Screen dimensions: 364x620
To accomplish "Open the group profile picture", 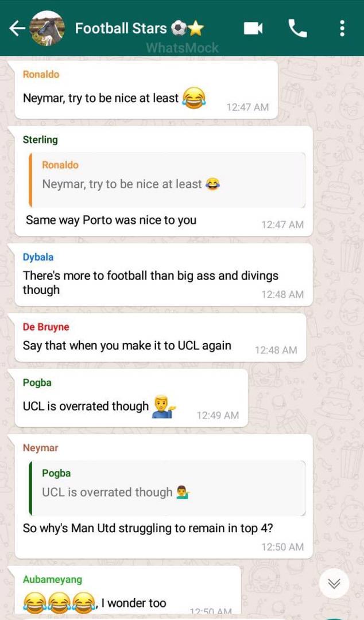I will coord(48,29).
